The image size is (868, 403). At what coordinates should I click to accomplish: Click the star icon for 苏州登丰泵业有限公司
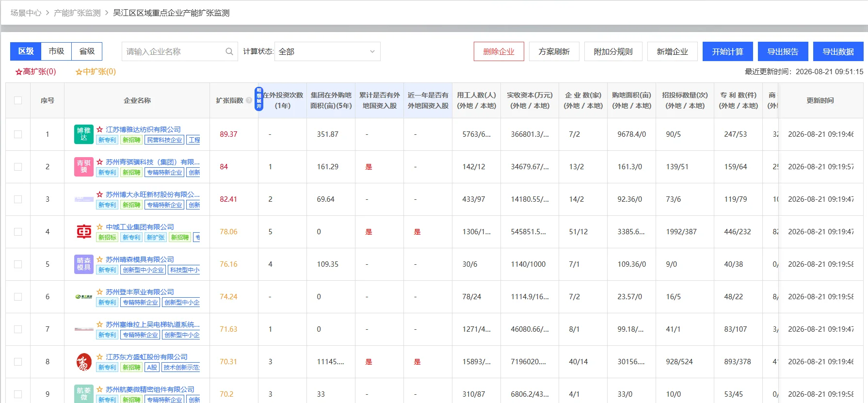coord(99,292)
